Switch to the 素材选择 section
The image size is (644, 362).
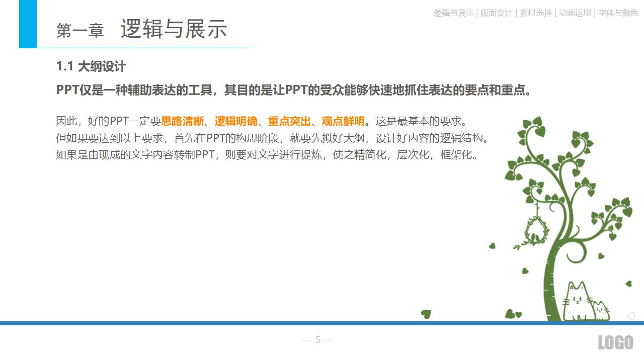click(536, 13)
